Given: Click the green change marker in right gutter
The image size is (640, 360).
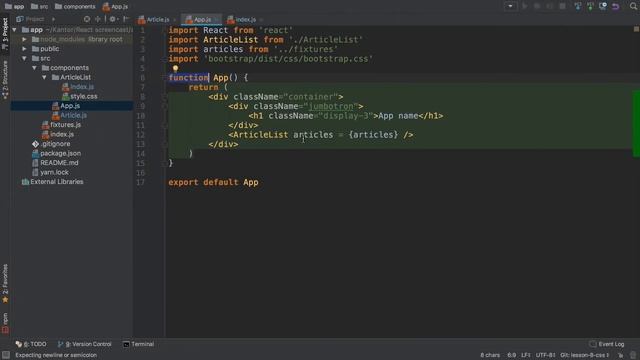Looking at the screenshot, I should [636, 124].
